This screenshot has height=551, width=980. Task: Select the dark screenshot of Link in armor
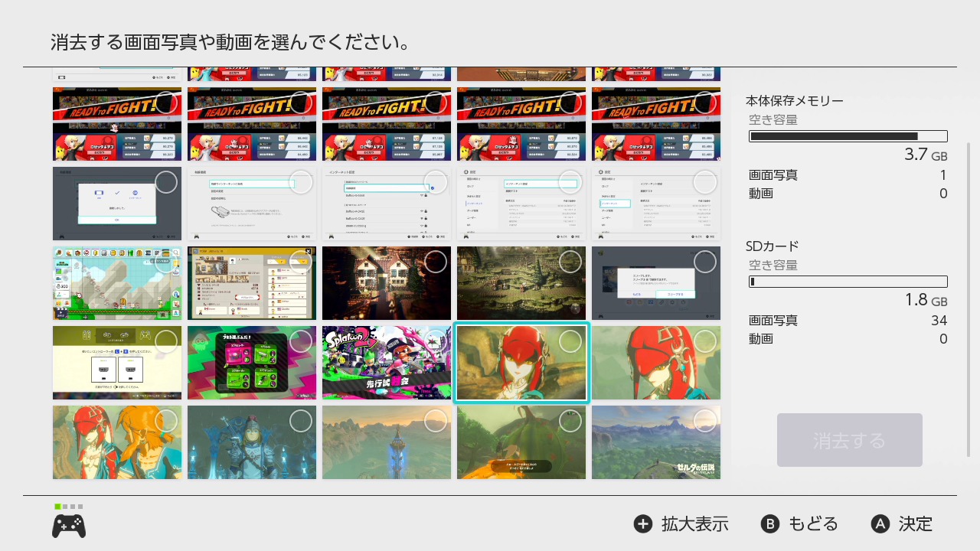252,442
